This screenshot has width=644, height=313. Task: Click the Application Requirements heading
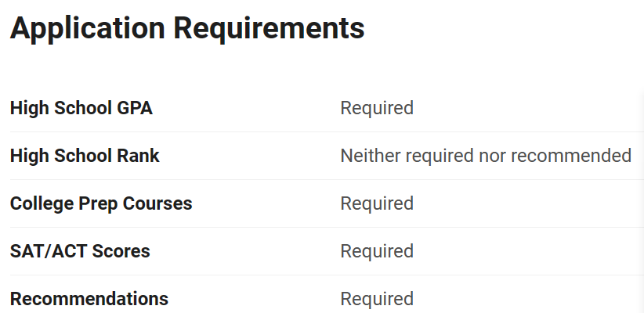pyautogui.click(x=187, y=28)
